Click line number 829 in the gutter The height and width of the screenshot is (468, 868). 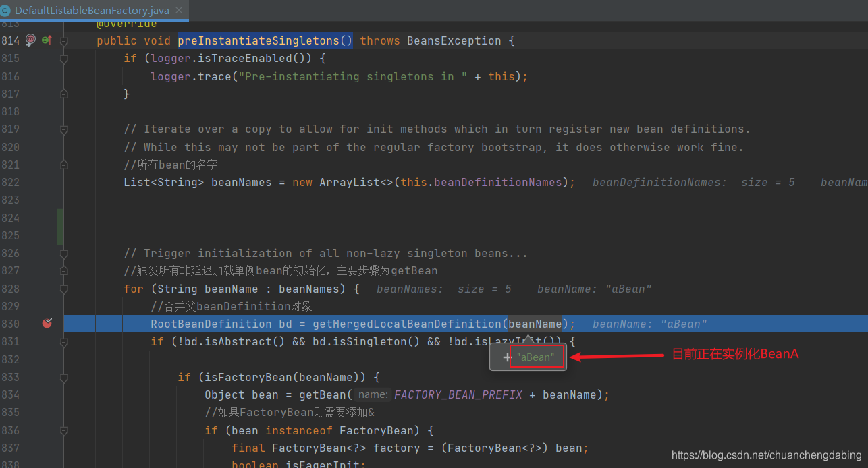(10, 306)
